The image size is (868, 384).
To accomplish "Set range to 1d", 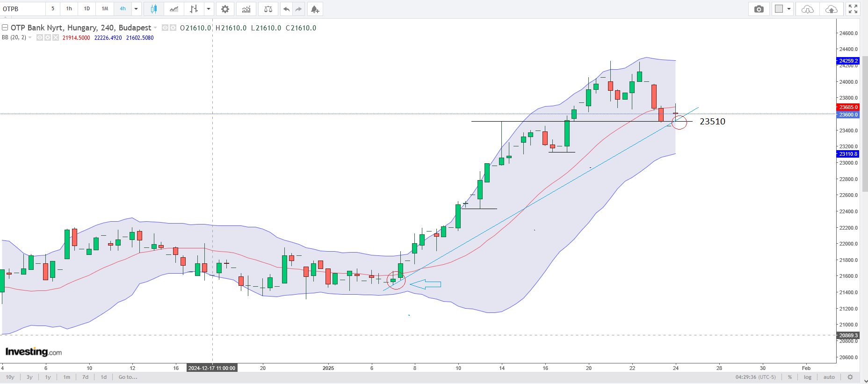I will coord(104,377).
